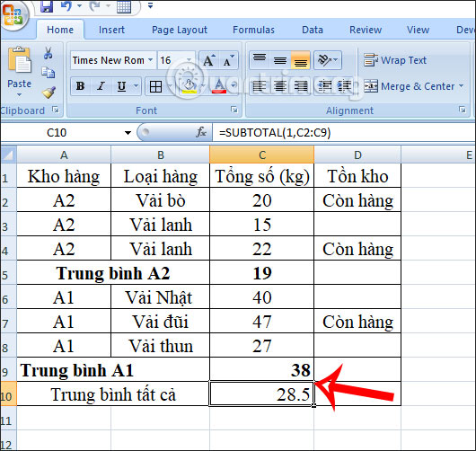This screenshot has width=476, height=451.
Task: Align text right in cell
Action: point(300,86)
